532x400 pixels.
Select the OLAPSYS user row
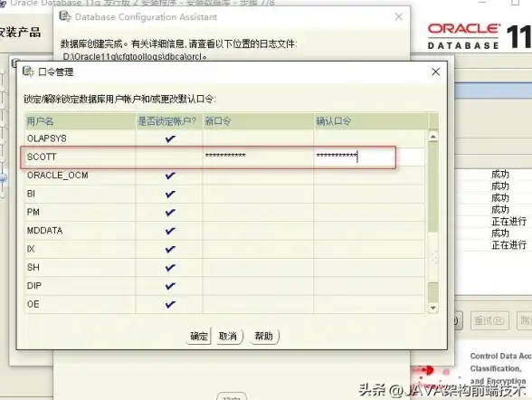[224, 138]
